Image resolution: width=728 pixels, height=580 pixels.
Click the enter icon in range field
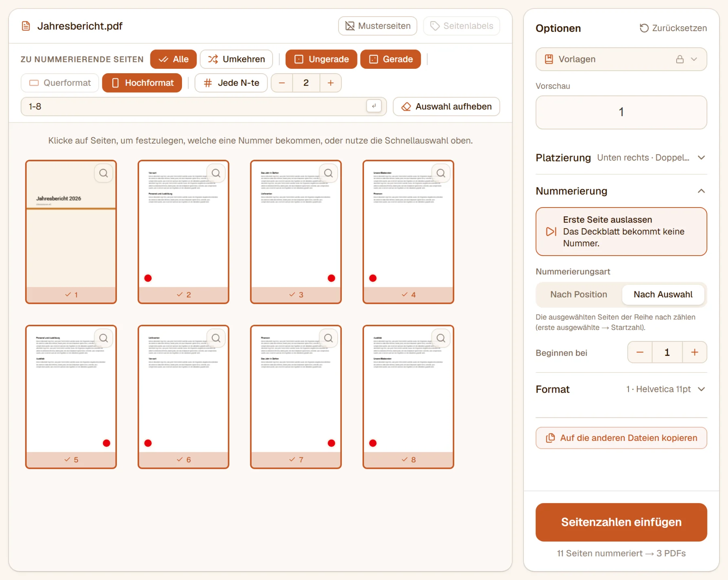[374, 106]
